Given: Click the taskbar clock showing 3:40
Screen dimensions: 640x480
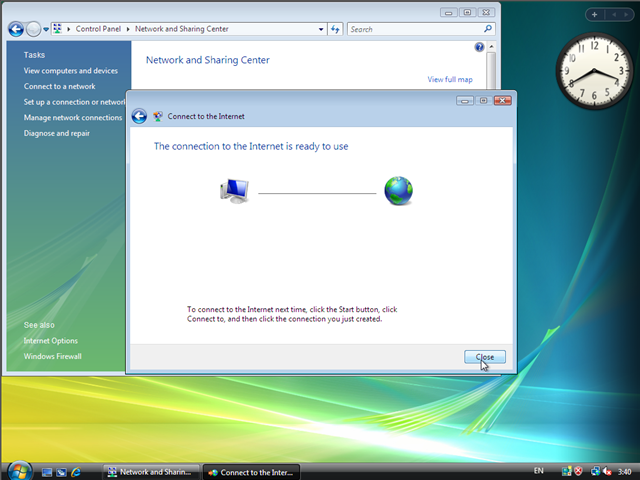Looking at the screenshot, I should pos(624,472).
